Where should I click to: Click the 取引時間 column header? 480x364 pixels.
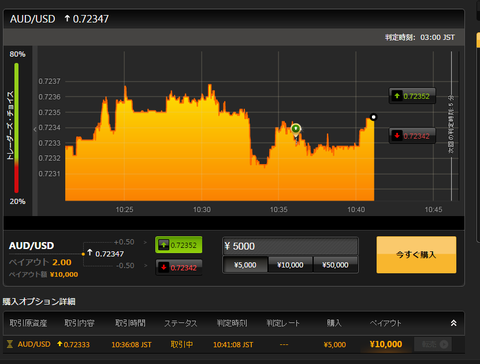click(130, 323)
